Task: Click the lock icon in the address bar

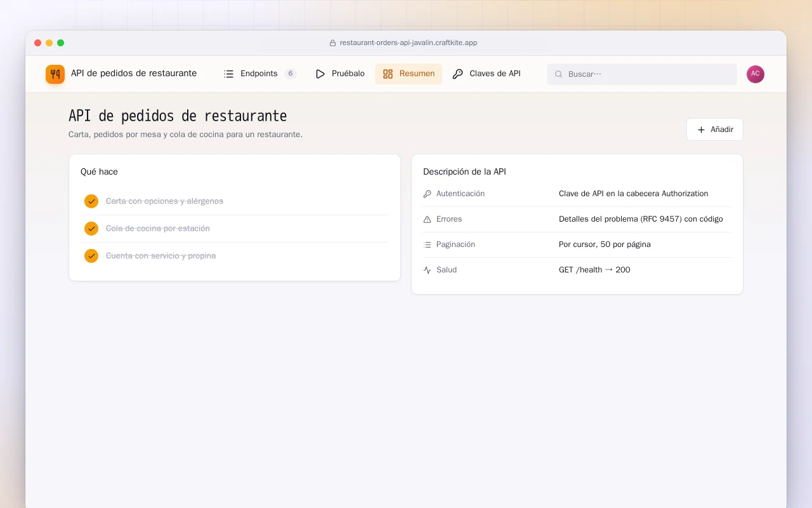Action: pos(332,43)
